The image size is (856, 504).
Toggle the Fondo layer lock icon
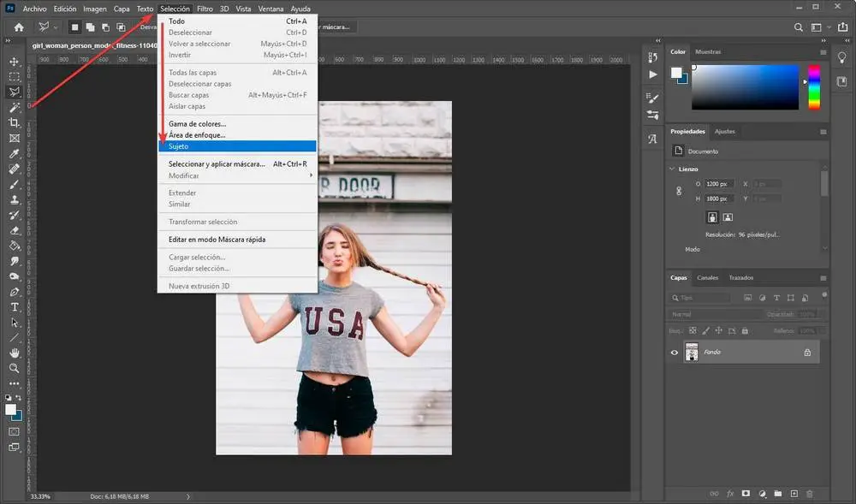pos(806,352)
